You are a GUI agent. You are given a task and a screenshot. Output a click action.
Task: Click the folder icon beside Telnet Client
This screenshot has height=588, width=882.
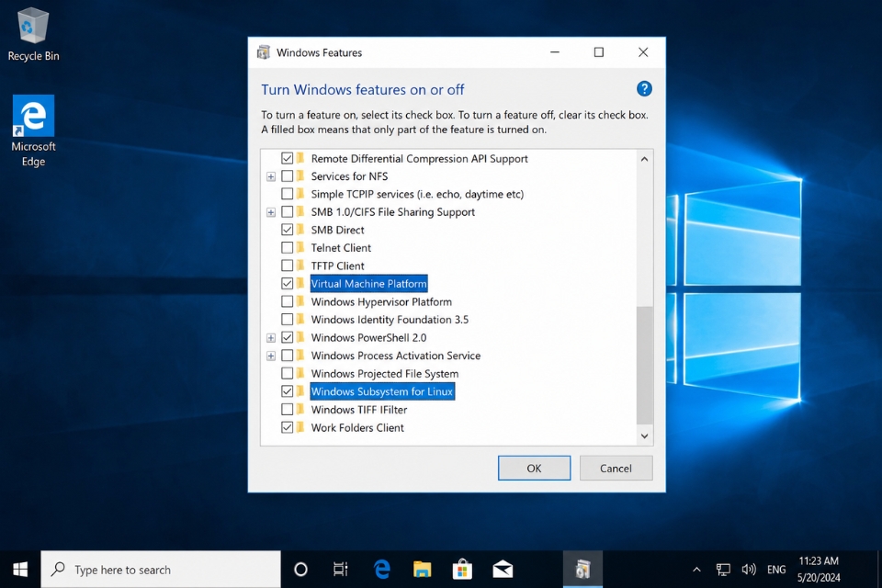pos(301,247)
